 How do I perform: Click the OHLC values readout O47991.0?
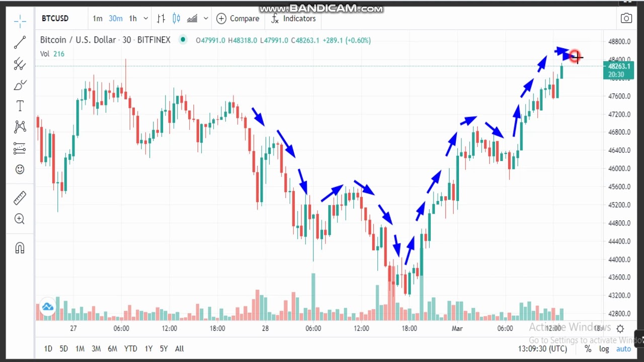pos(210,40)
